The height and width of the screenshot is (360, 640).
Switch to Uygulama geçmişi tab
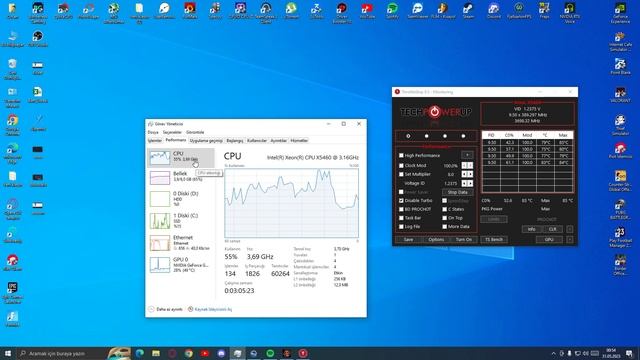206,140
